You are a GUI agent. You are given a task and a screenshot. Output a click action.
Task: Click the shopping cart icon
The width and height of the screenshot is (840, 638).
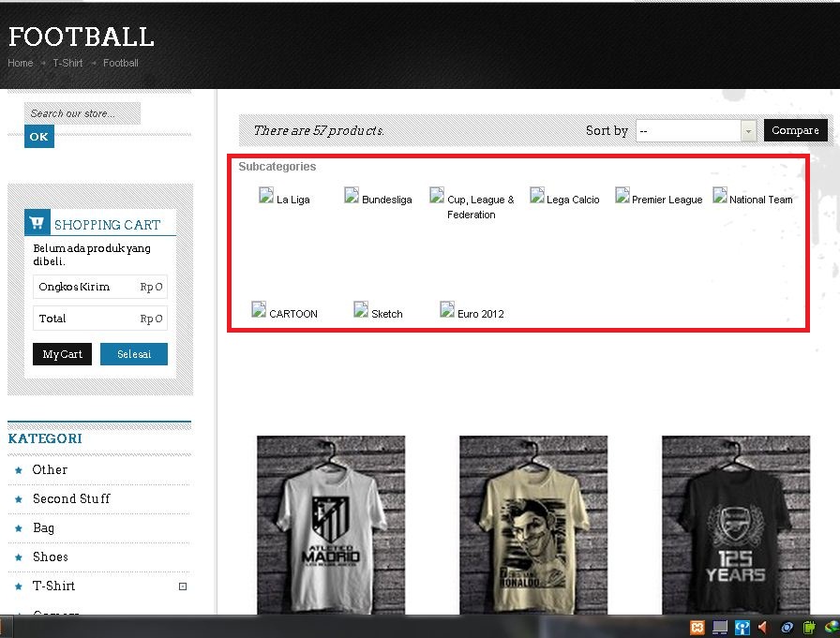tap(37, 222)
